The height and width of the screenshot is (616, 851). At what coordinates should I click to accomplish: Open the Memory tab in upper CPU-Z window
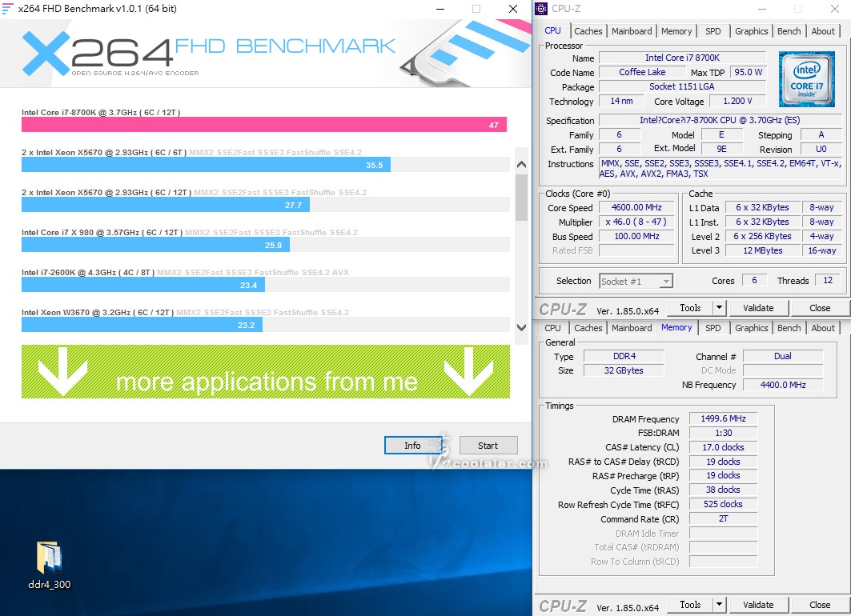(x=676, y=31)
